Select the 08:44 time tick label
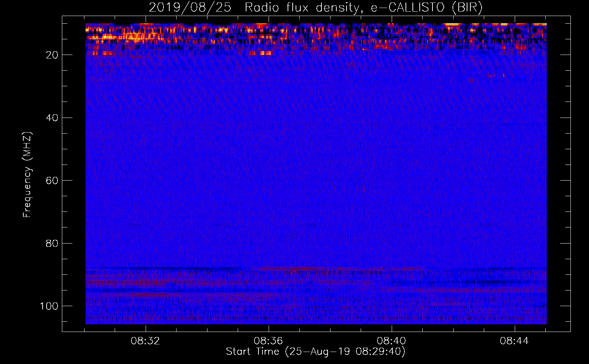Viewport: 589px width, 364px height. (514, 341)
